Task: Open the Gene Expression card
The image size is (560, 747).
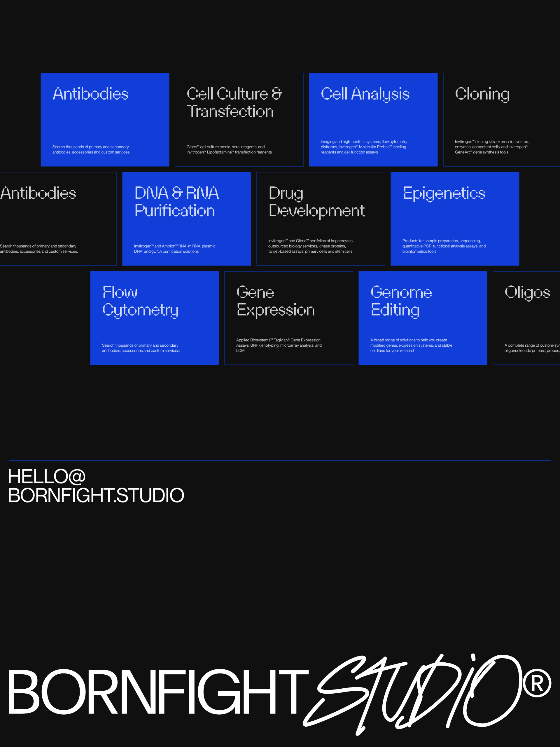Action: tap(289, 317)
